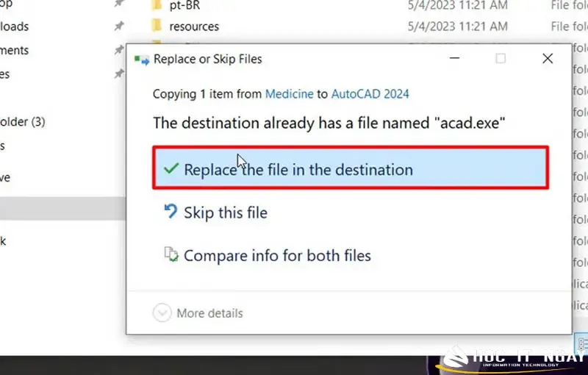
Task: Select the resources folder icon
Action: [x=155, y=26]
